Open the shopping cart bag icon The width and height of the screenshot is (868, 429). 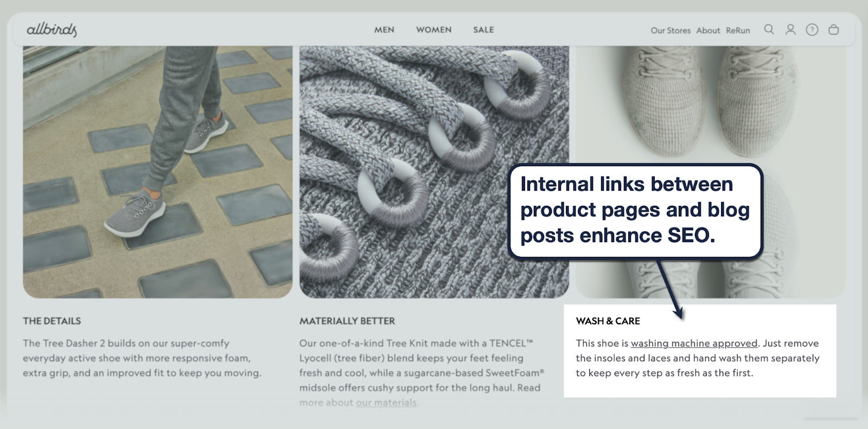coord(833,30)
